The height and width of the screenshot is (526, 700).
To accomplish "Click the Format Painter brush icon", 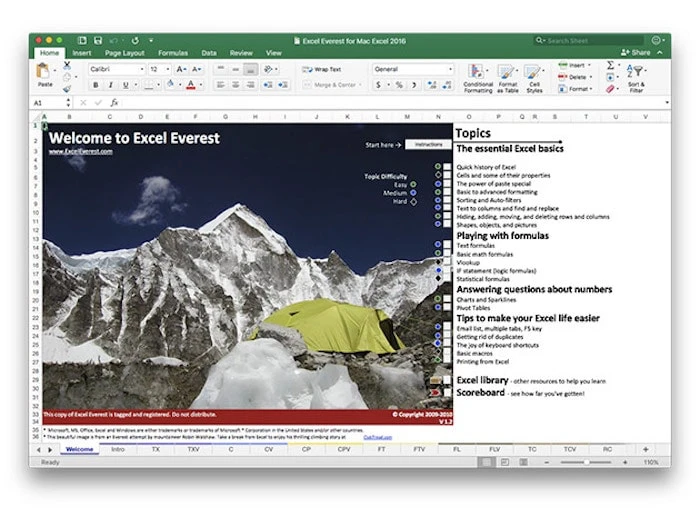I will coord(67,89).
